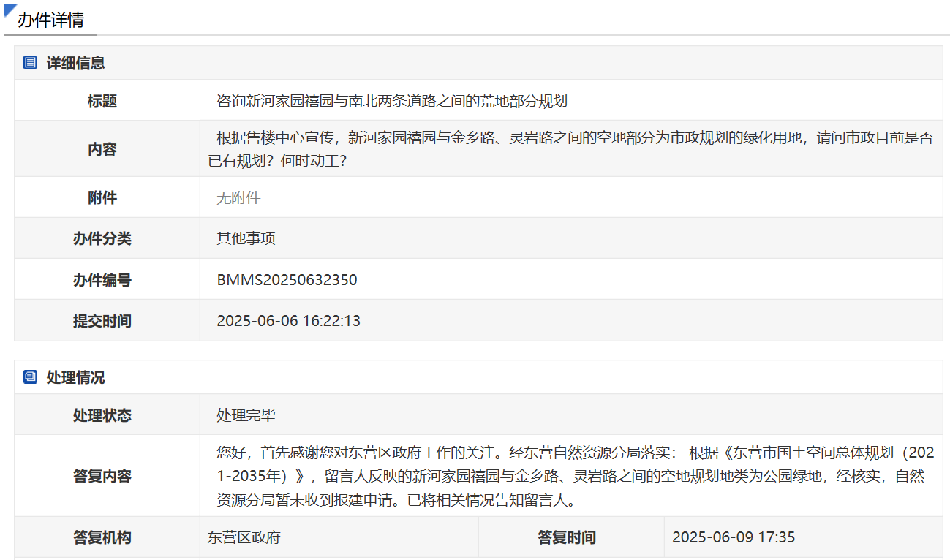Click the reply time 2025-06-09 17:35

click(x=733, y=537)
